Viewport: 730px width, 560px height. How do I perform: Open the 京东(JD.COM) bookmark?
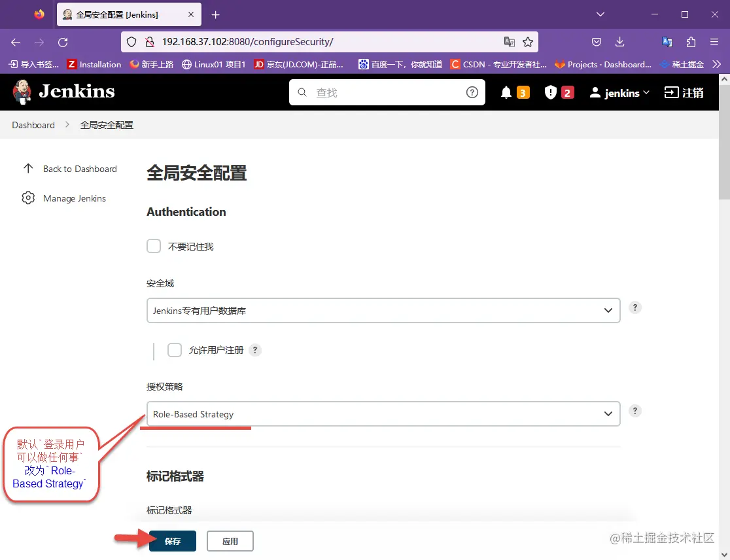coord(299,64)
